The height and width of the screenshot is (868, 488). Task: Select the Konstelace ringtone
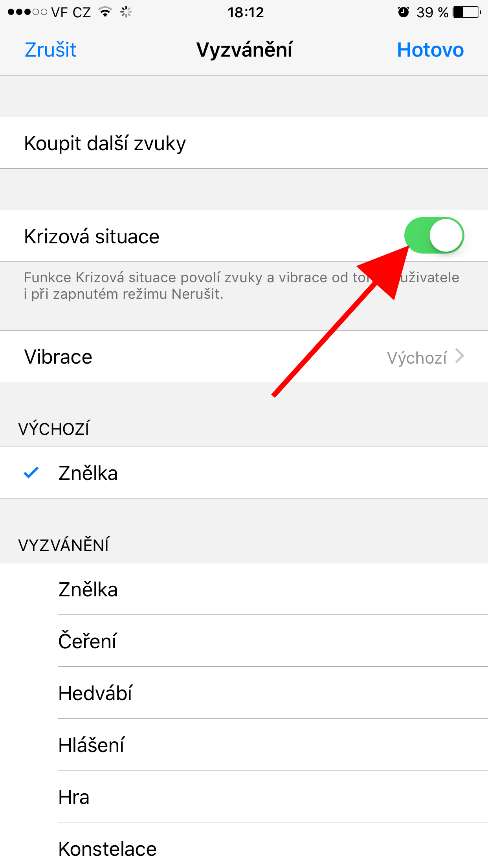(x=107, y=848)
